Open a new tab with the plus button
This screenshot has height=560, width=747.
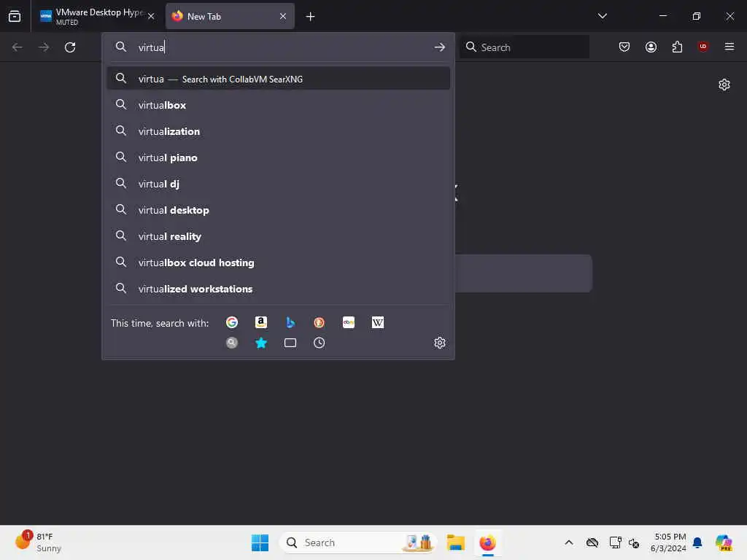click(310, 17)
